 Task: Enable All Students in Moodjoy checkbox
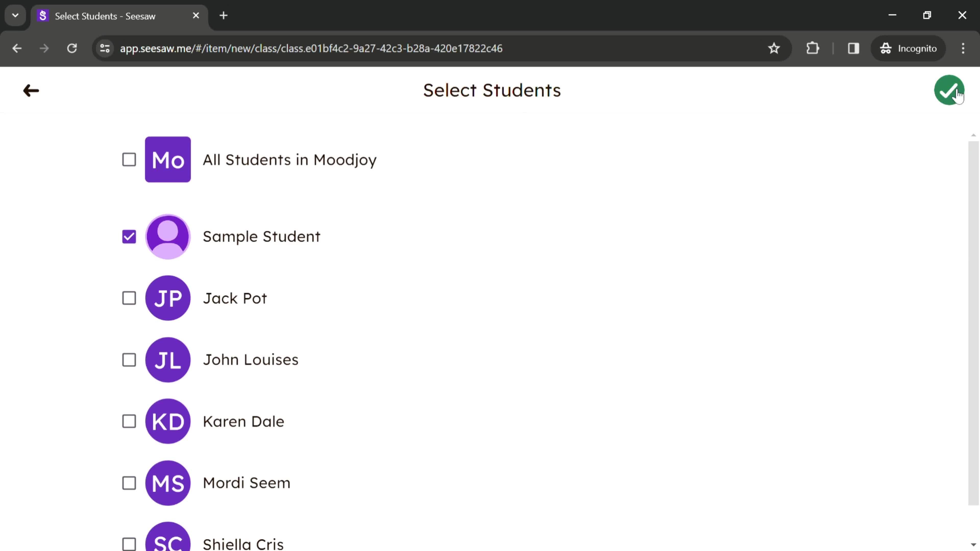click(x=129, y=159)
